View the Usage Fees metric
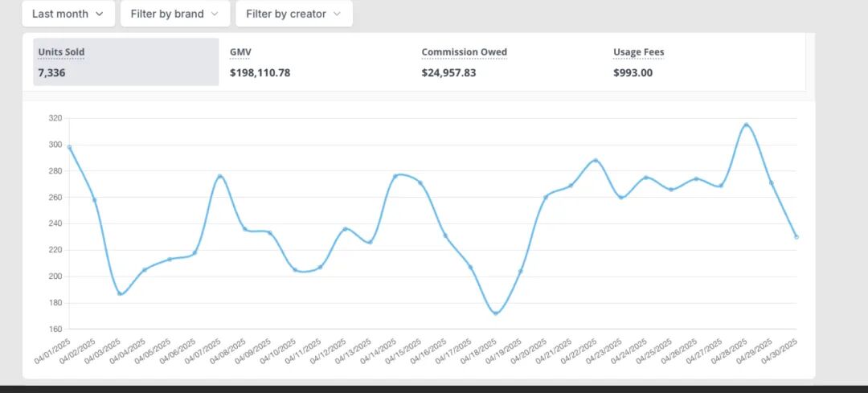The width and height of the screenshot is (868, 393). [x=704, y=62]
